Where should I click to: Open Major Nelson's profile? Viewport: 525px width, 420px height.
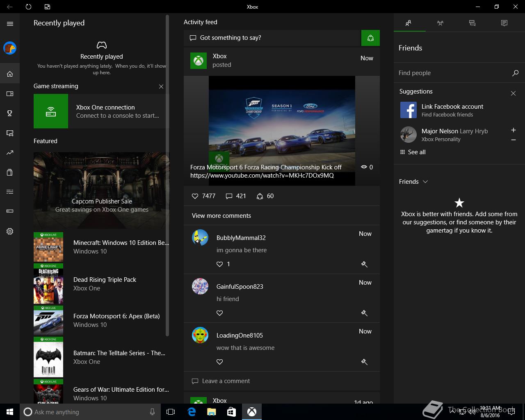(444, 135)
